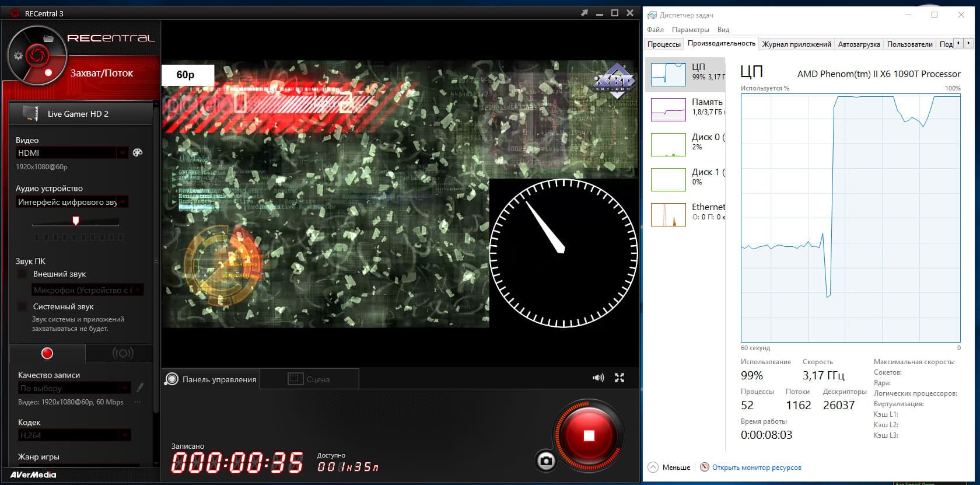Mute preview audio with the speaker icon

point(598,378)
